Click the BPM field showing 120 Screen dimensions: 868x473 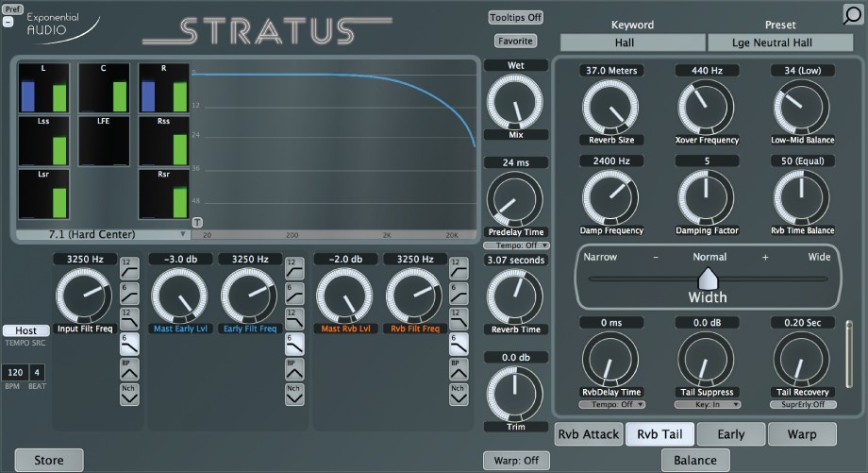(x=15, y=372)
